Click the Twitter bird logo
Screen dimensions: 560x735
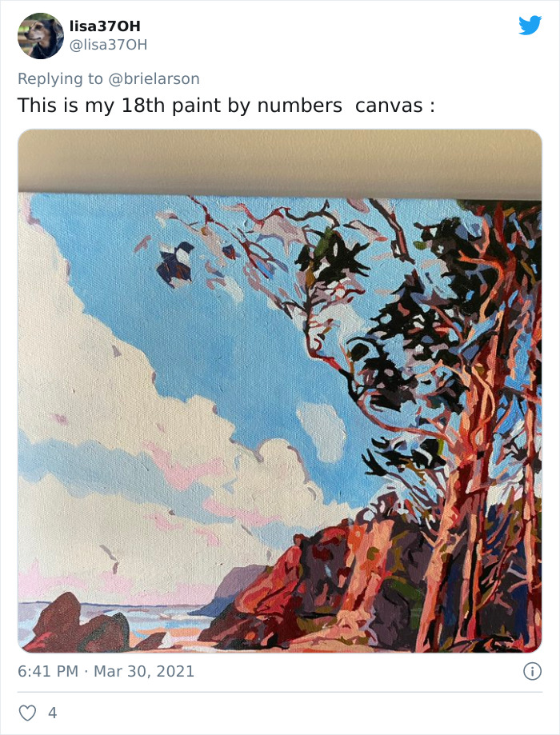tap(530, 26)
